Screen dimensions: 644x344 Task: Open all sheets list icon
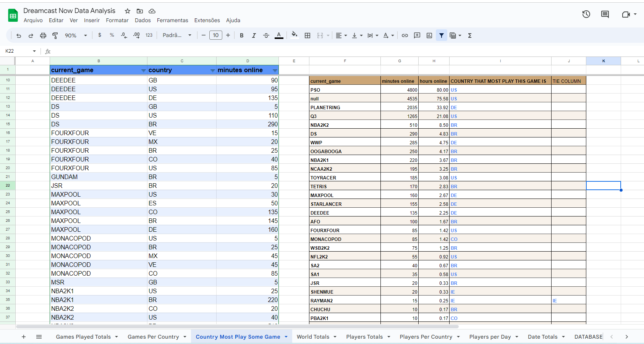(x=39, y=337)
